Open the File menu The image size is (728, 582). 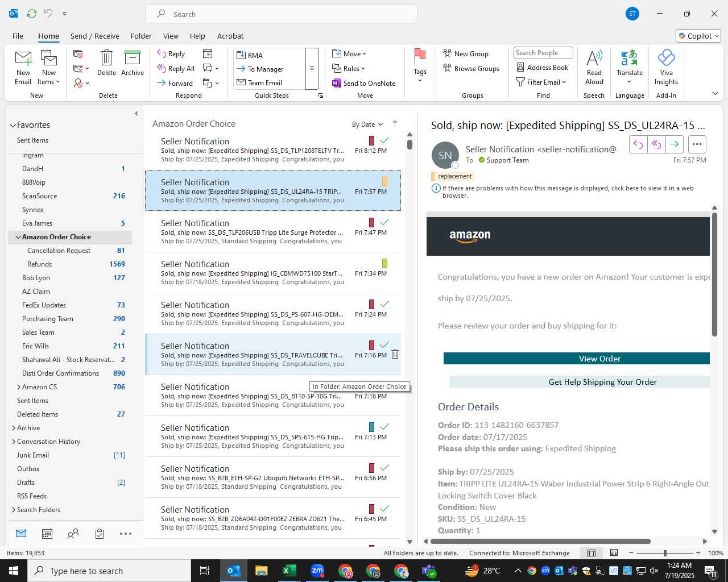[18, 36]
